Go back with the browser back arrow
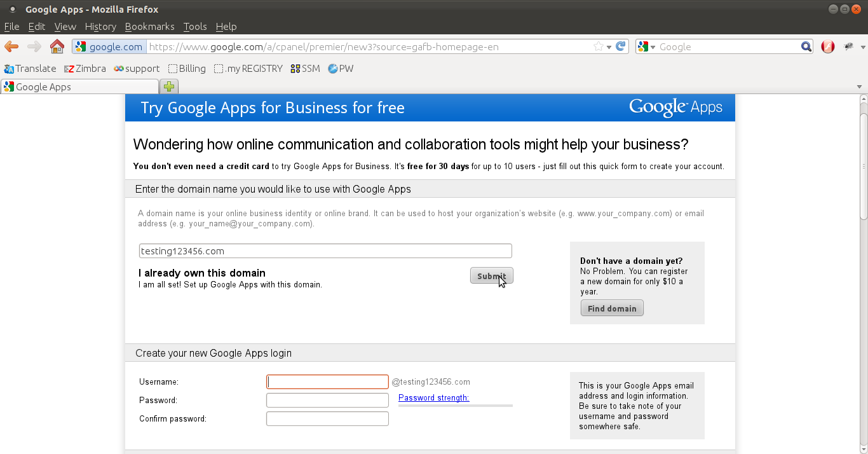 coord(11,46)
